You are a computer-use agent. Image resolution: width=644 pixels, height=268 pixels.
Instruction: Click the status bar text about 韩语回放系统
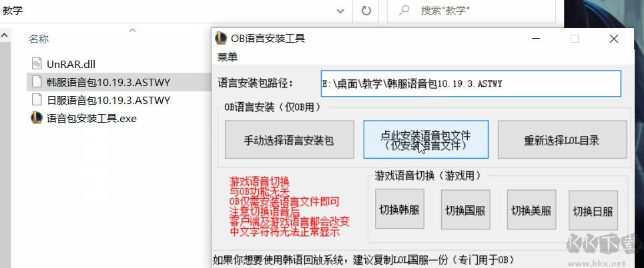point(364,259)
